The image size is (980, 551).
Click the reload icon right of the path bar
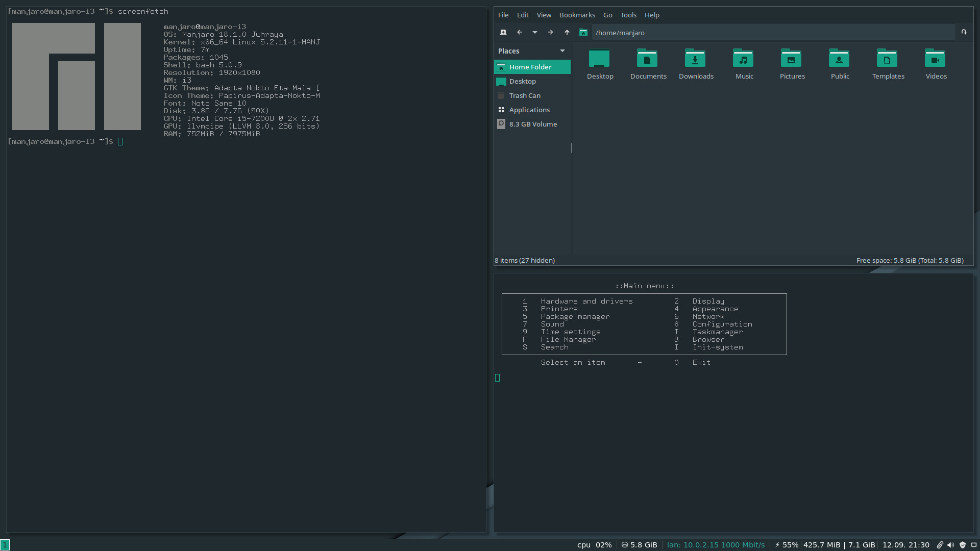(964, 32)
